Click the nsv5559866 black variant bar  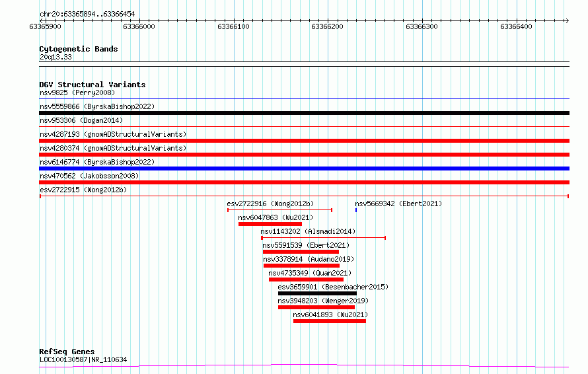304,113
